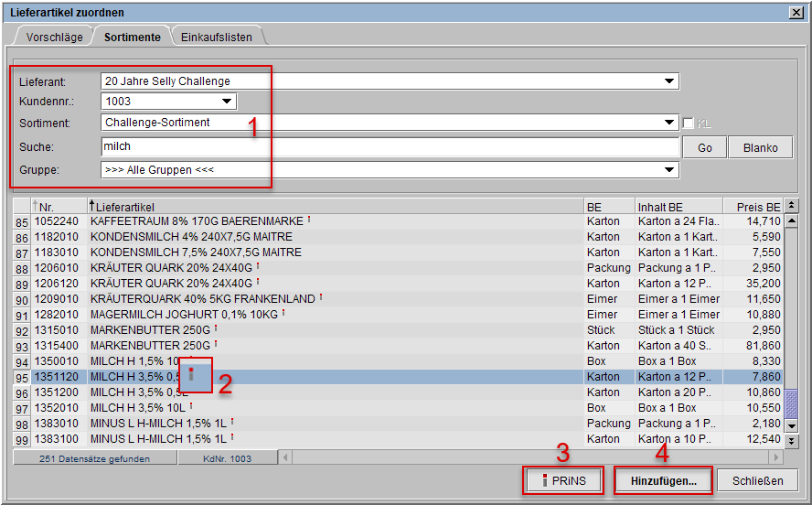The width and height of the screenshot is (812, 505).
Task: Click the Blanko button
Action: tap(760, 147)
